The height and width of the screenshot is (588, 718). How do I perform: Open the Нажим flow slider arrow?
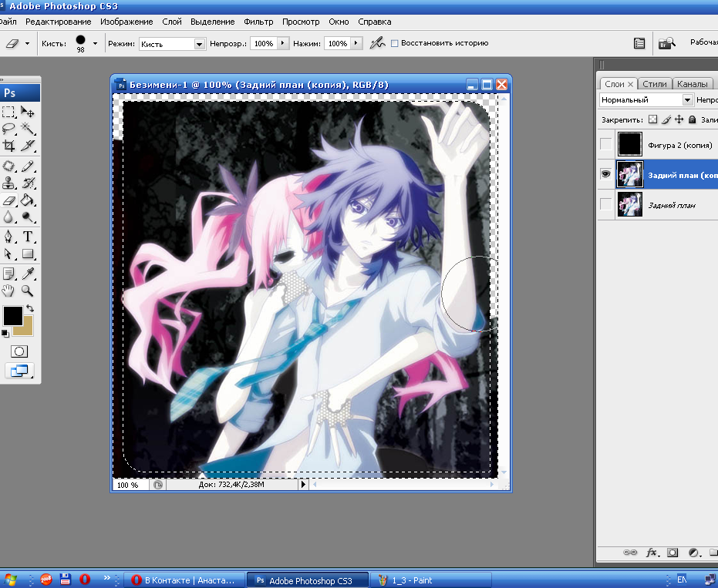[356, 43]
